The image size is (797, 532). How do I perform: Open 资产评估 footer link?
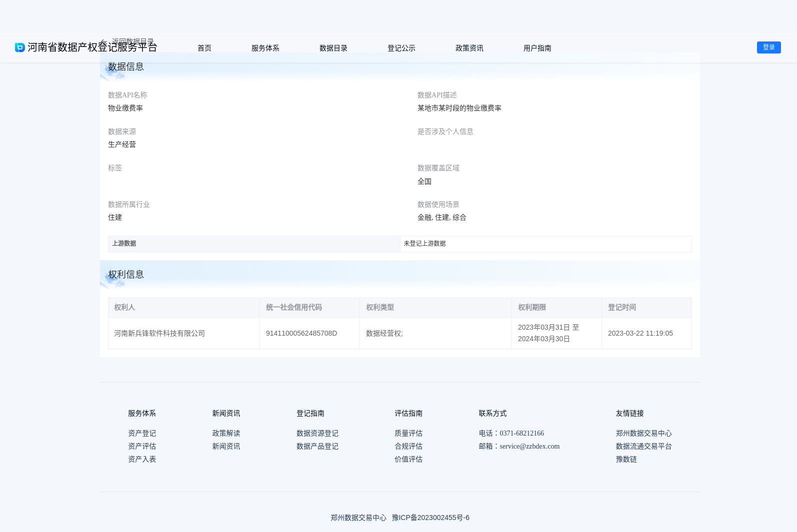[x=142, y=446]
